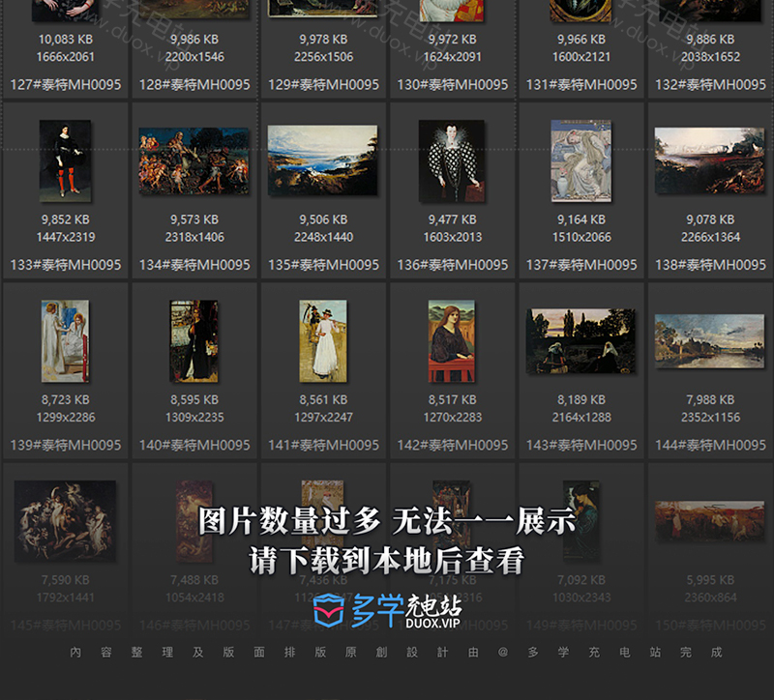Open thumbnail 139 sized 1299x2286
The height and width of the screenshot is (700, 774).
point(65,340)
